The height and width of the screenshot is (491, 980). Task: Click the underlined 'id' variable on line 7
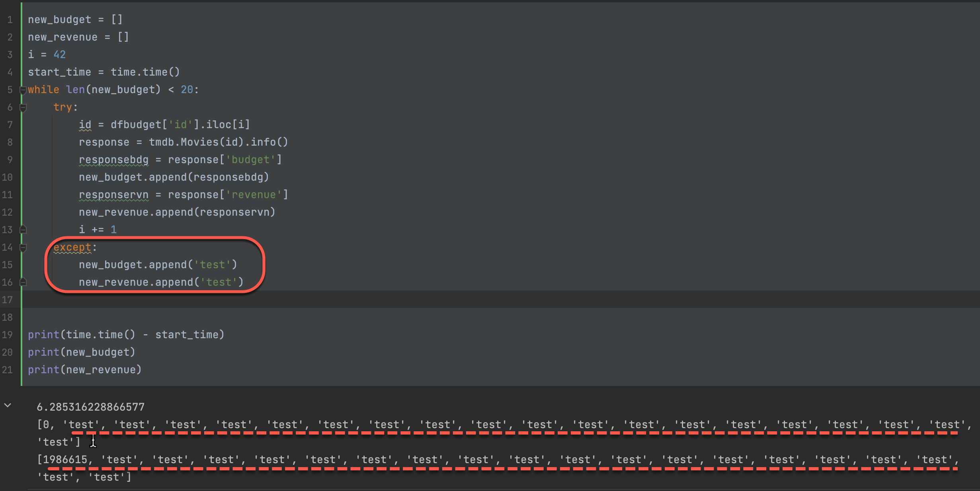tap(85, 125)
